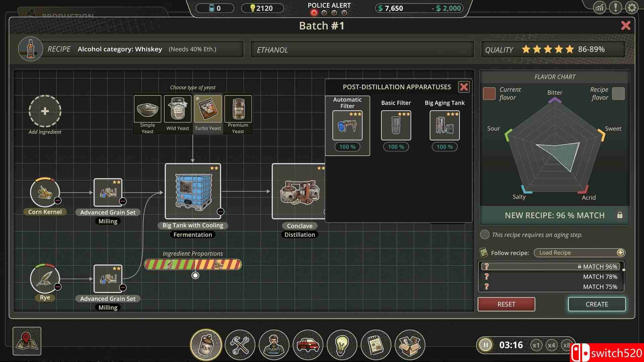Click the CREATE button

(x=597, y=304)
